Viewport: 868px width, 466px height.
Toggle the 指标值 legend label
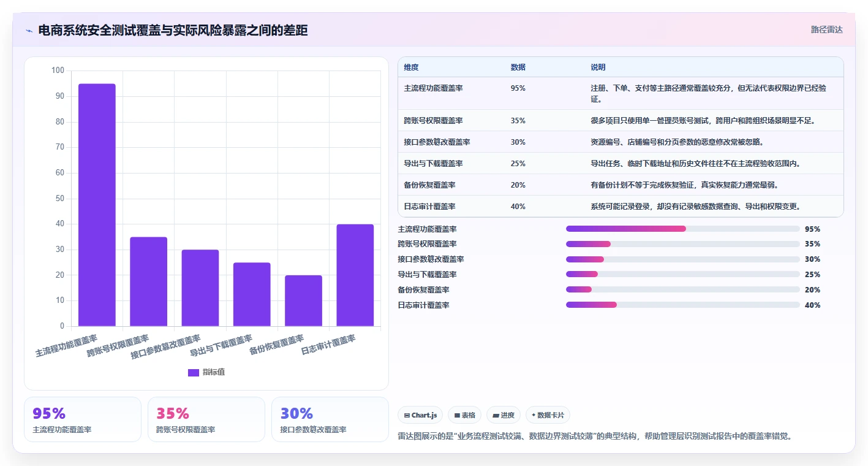point(214,372)
